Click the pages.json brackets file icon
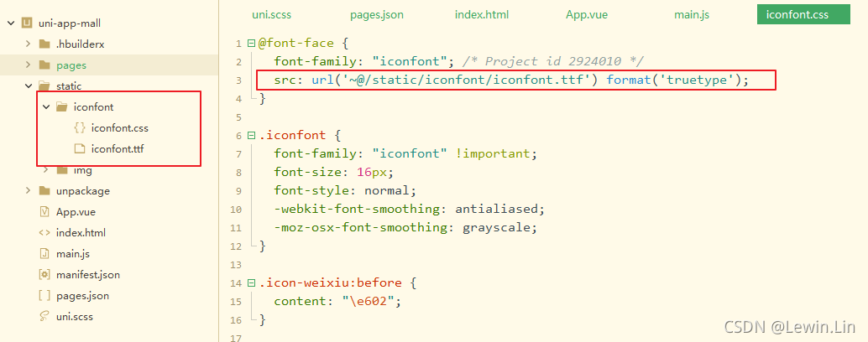The width and height of the screenshot is (868, 342). (44, 296)
